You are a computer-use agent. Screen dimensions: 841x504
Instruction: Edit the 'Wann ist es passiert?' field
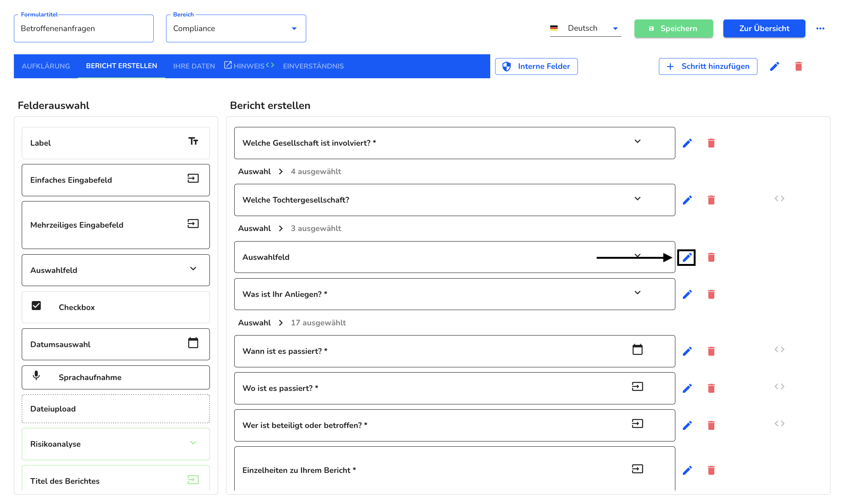(687, 351)
